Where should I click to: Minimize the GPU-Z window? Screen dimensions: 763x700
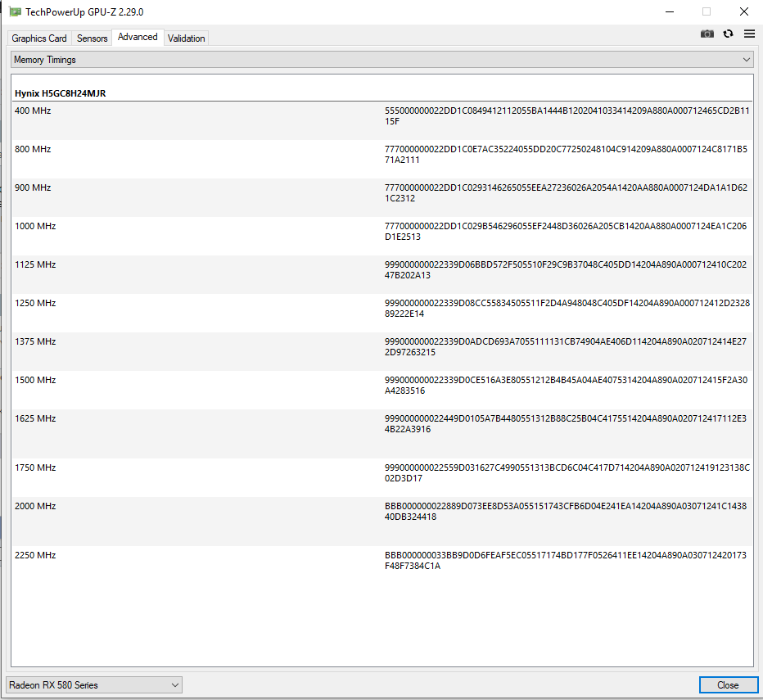(670, 11)
